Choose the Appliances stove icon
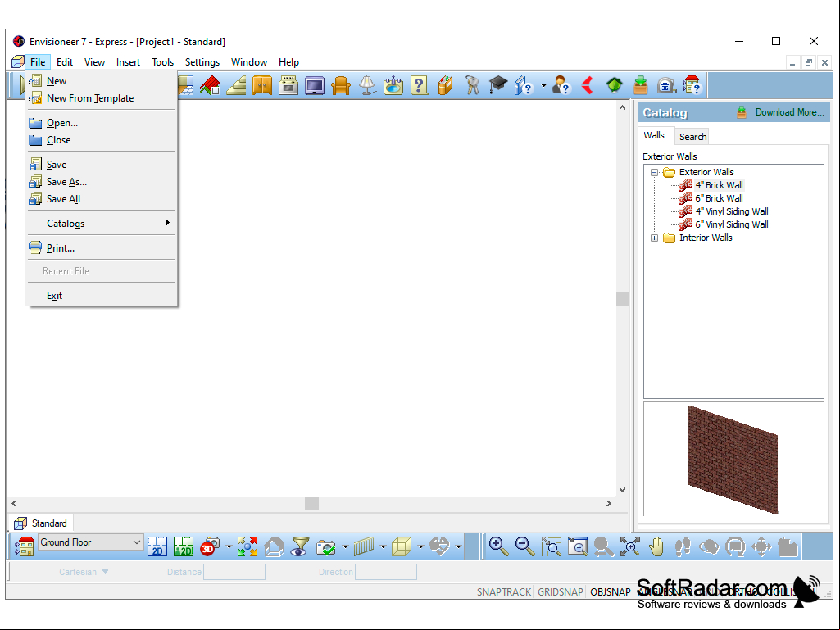 pos(288,86)
